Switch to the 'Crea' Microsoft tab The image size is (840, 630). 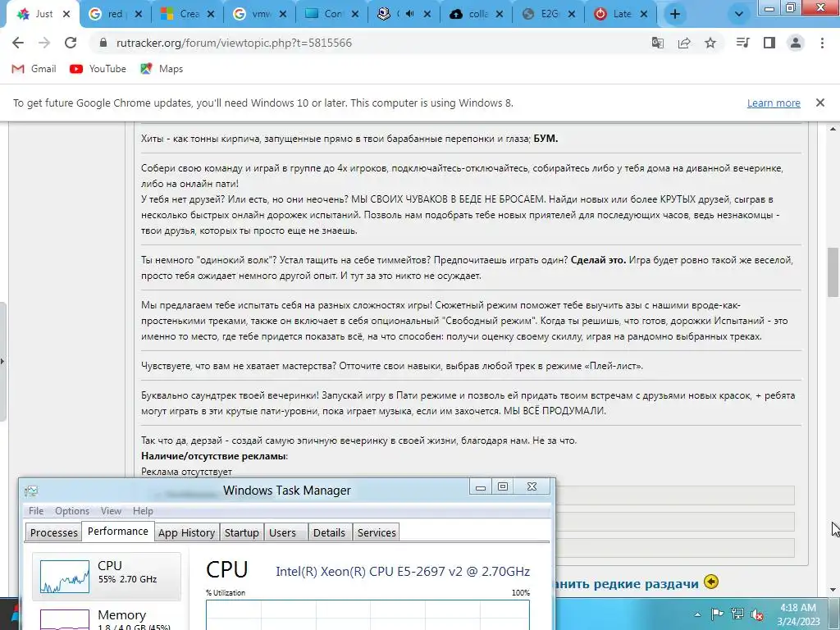point(187,15)
